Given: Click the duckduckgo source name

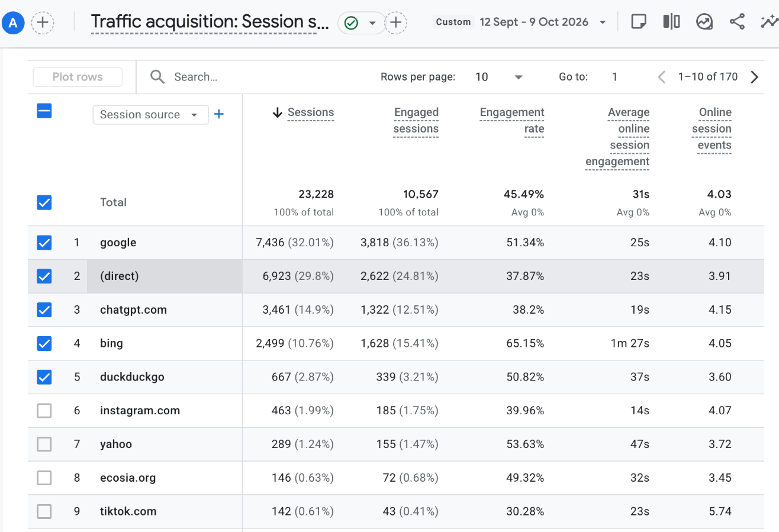Looking at the screenshot, I should tap(132, 377).
